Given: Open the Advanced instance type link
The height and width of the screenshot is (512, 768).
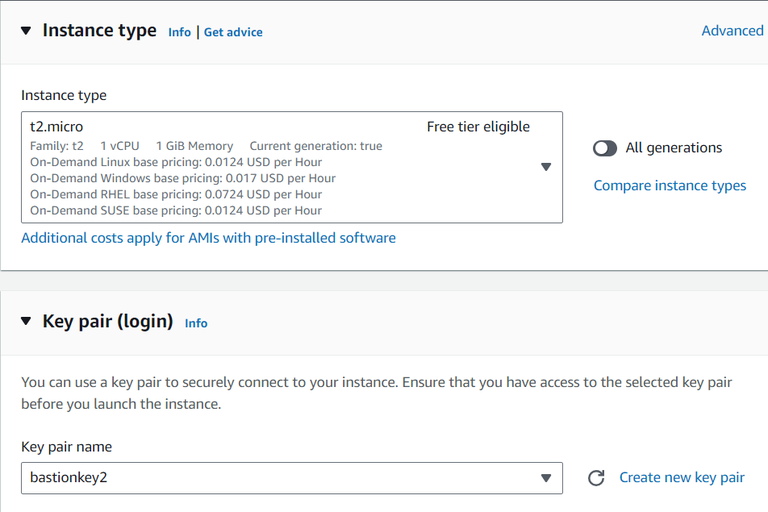Looking at the screenshot, I should pyautogui.click(x=732, y=31).
